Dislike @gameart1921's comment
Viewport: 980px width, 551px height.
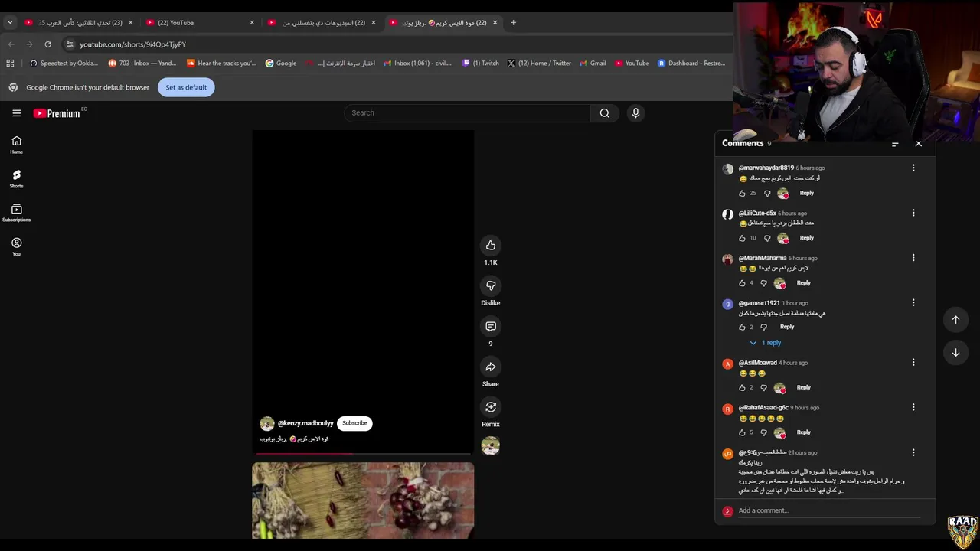[763, 327]
